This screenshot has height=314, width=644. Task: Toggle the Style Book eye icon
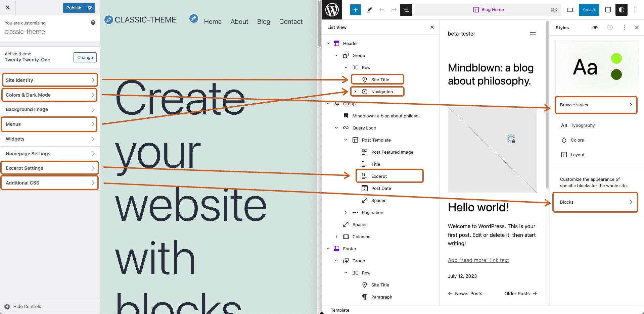(595, 28)
